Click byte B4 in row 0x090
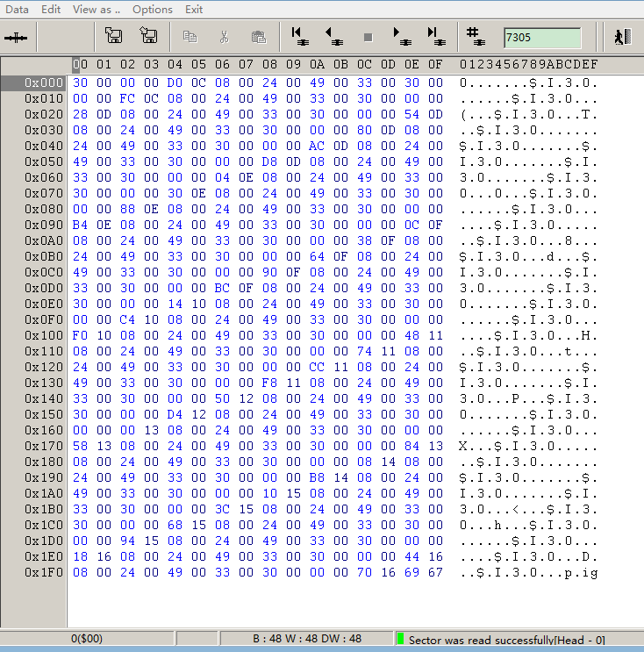The width and height of the screenshot is (644, 652). pos(80,225)
